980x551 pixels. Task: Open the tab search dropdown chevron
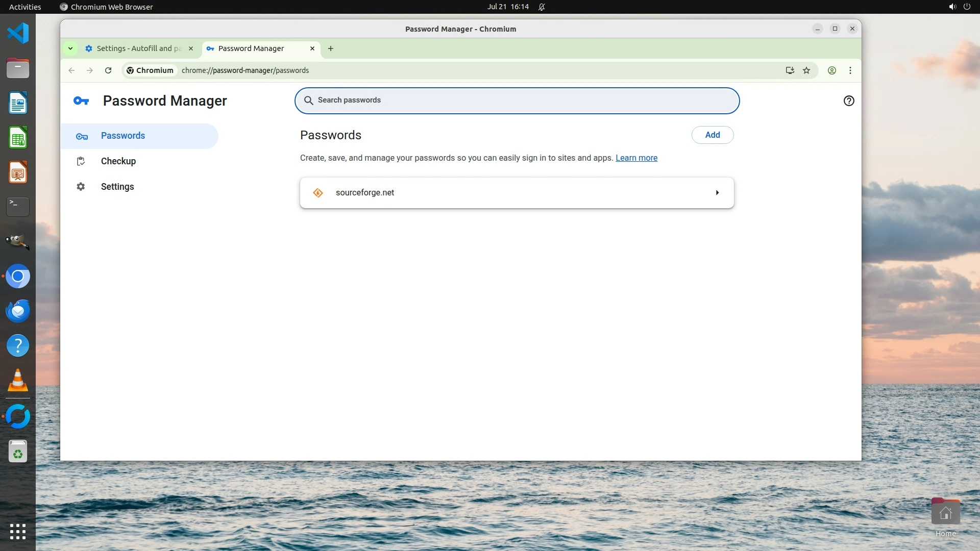pyautogui.click(x=70, y=48)
